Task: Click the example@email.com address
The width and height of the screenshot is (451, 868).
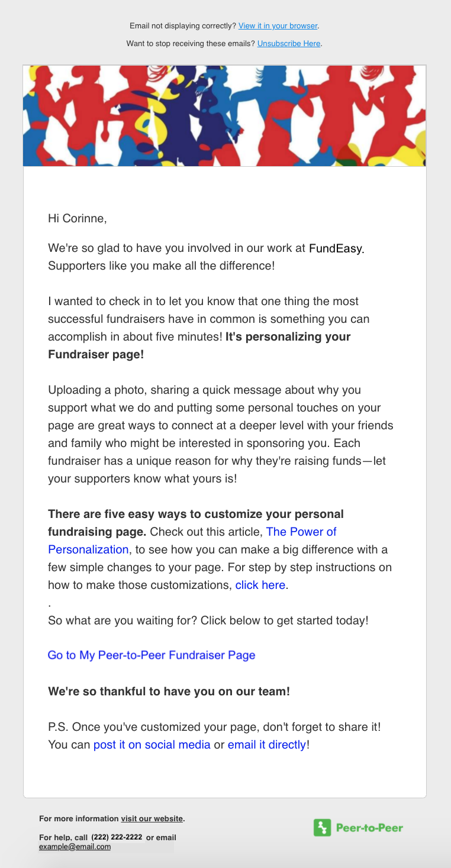Action: 75,847
